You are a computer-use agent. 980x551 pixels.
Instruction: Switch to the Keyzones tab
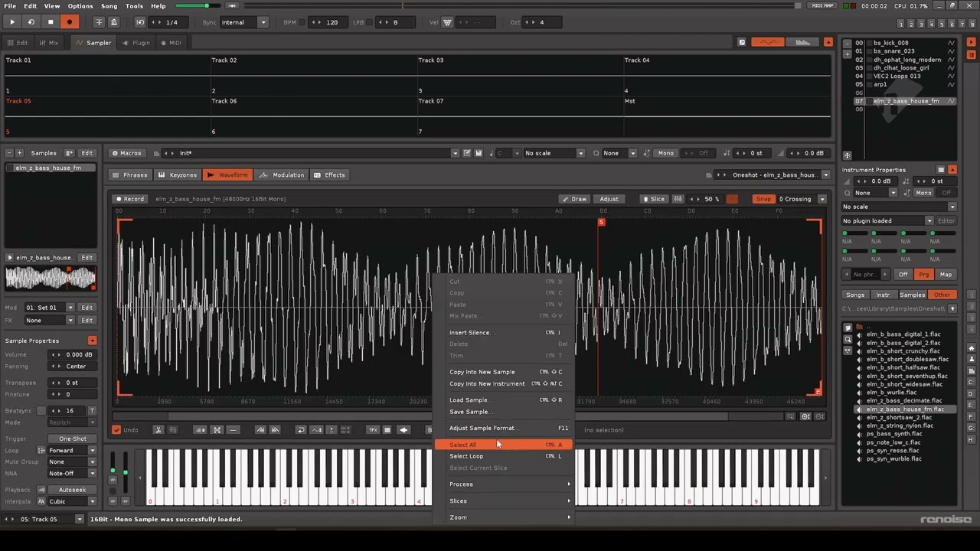pos(178,175)
